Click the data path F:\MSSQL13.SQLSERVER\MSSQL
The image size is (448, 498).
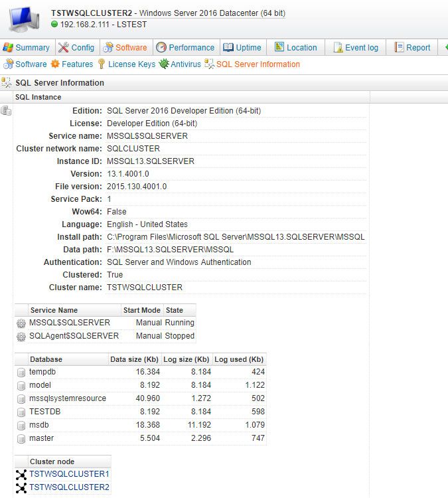(170, 250)
